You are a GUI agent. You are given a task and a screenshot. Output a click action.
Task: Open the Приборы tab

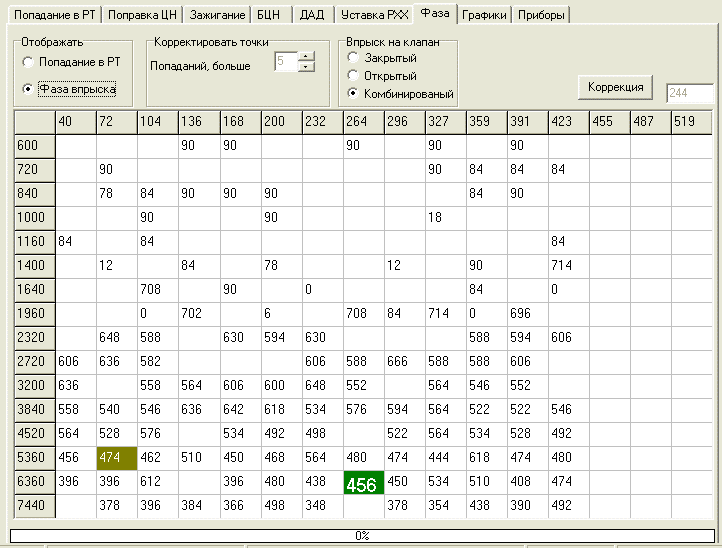pyautogui.click(x=541, y=15)
